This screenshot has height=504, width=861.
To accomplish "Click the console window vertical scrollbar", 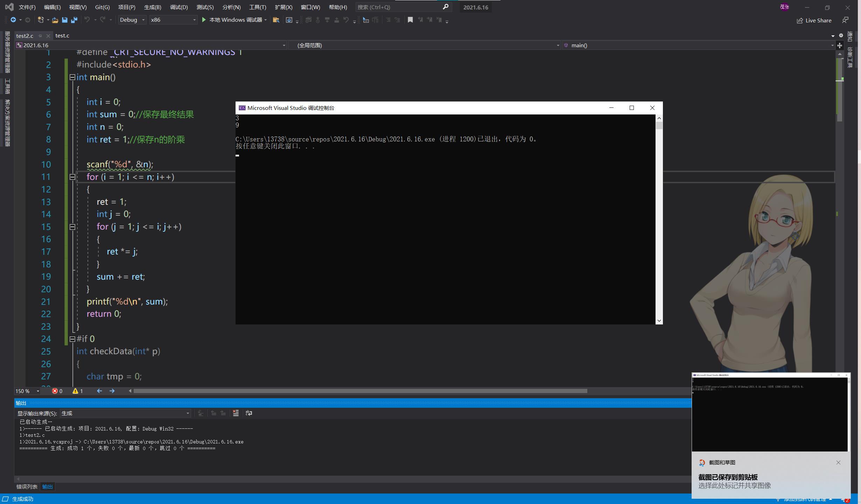I will (x=659, y=219).
